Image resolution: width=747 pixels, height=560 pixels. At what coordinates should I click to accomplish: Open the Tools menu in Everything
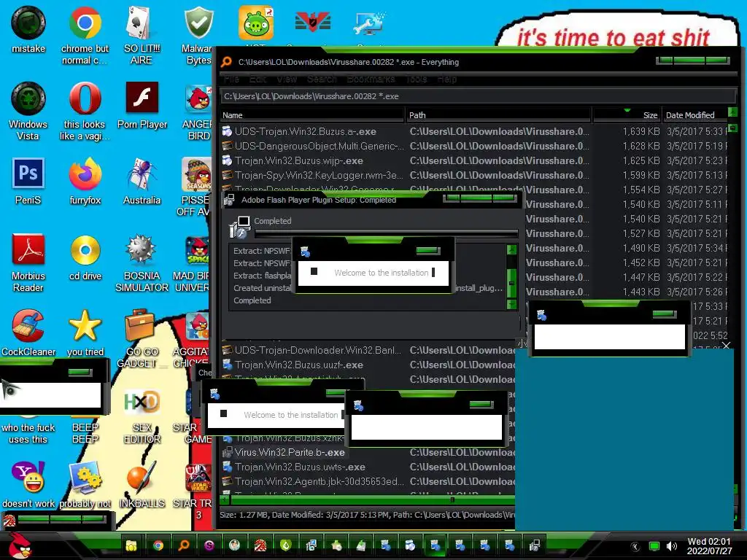(417, 79)
